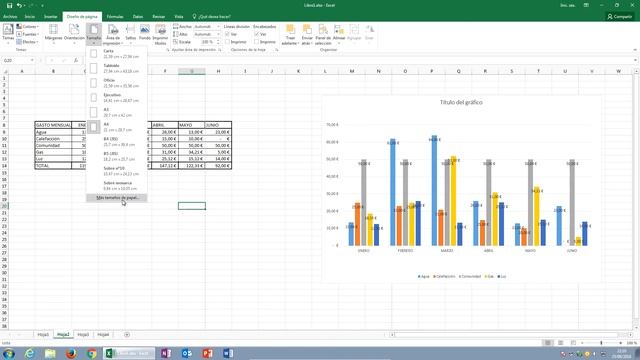The height and width of the screenshot is (360, 640).
Task: Expand the Name Box dropdown arrow
Action: [x=32, y=60]
